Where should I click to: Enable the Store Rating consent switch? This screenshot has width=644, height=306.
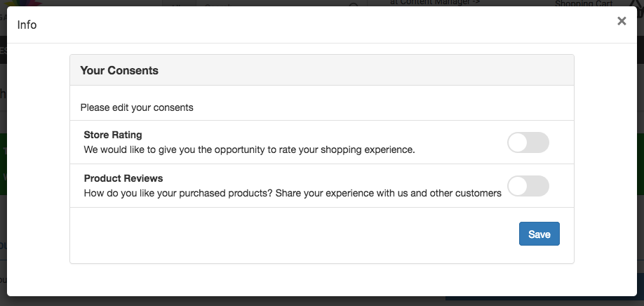pyautogui.click(x=528, y=142)
